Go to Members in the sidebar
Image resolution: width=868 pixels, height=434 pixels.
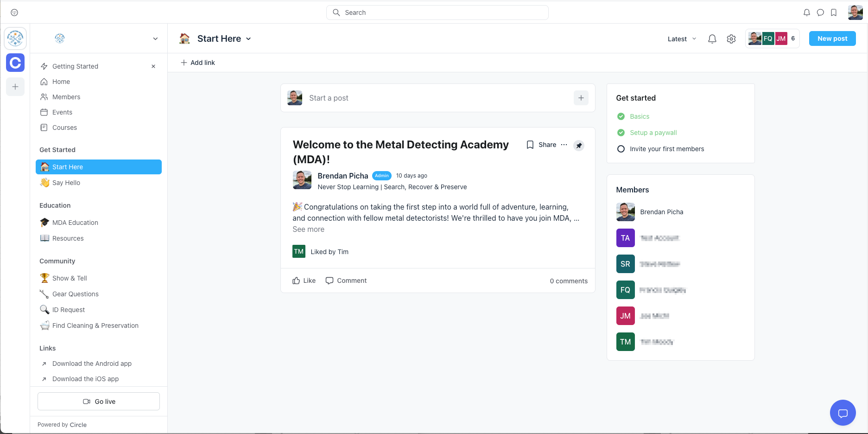66,97
